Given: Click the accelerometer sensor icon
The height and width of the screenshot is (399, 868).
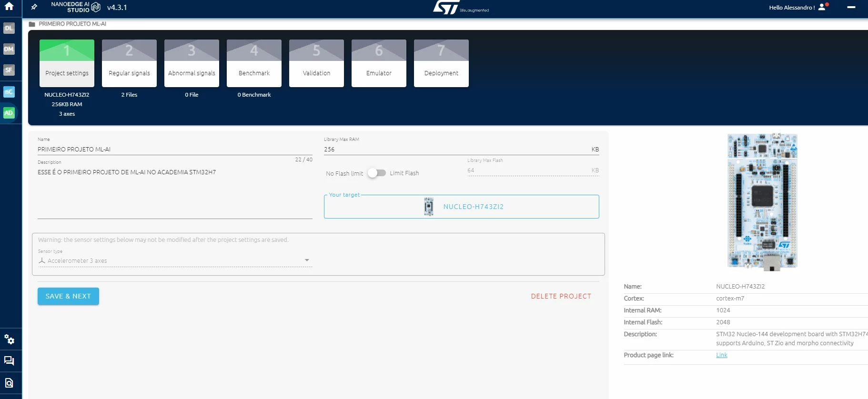Looking at the screenshot, I should pos(42,260).
